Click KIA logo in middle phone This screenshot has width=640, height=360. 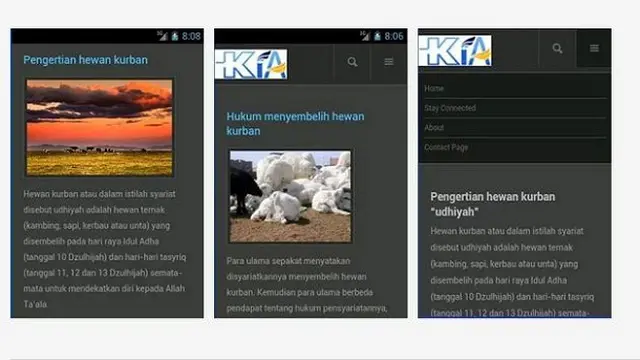pos(251,64)
